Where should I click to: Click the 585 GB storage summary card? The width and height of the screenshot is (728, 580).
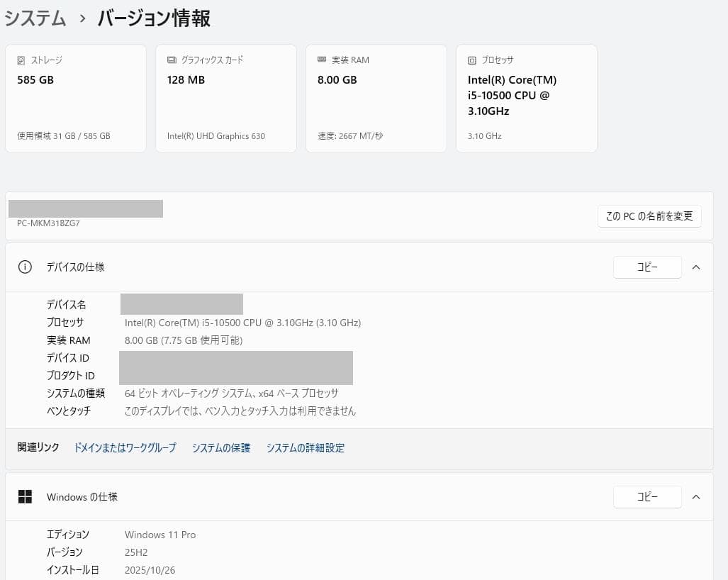coord(75,98)
